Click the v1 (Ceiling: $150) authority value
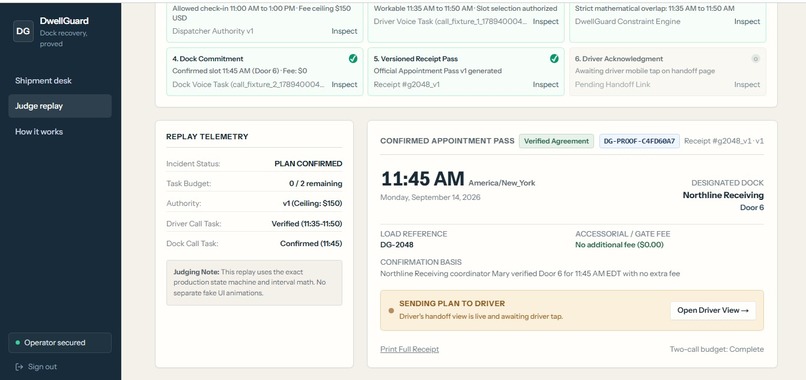806x380 pixels. tap(313, 203)
